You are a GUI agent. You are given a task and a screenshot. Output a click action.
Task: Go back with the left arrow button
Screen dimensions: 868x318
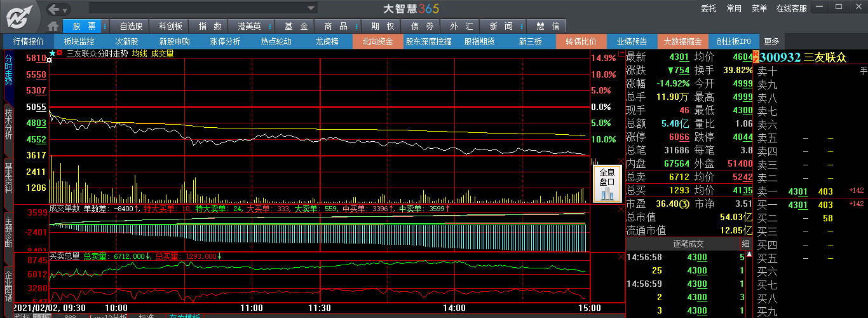tap(55, 9)
